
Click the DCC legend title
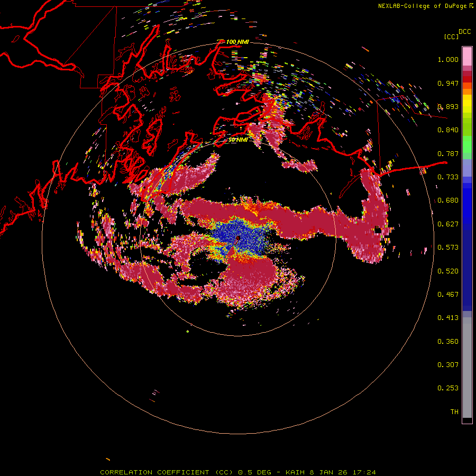pyautogui.click(x=464, y=32)
